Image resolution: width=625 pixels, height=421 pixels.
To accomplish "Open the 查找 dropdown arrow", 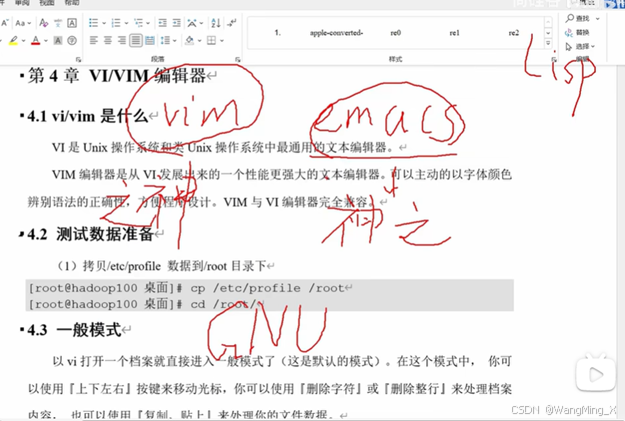I will coord(597,19).
